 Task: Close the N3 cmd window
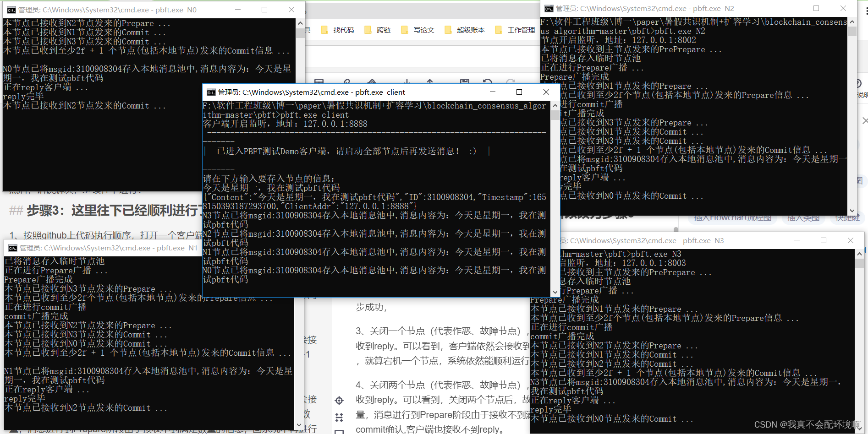coord(851,240)
